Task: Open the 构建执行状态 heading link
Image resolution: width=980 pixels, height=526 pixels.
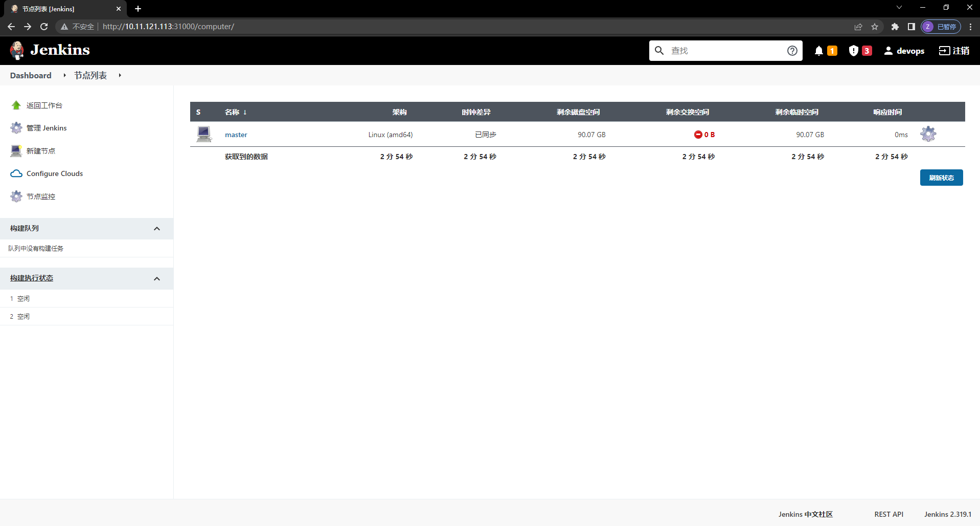Action: [32, 278]
